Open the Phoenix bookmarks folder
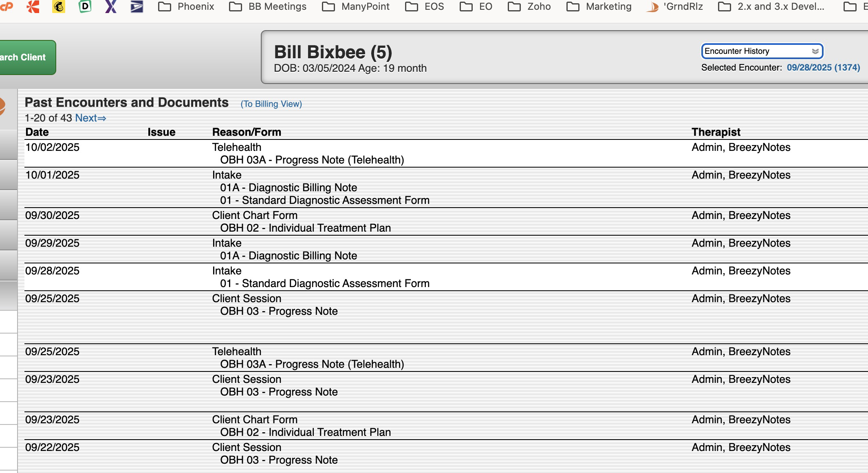 (x=186, y=7)
